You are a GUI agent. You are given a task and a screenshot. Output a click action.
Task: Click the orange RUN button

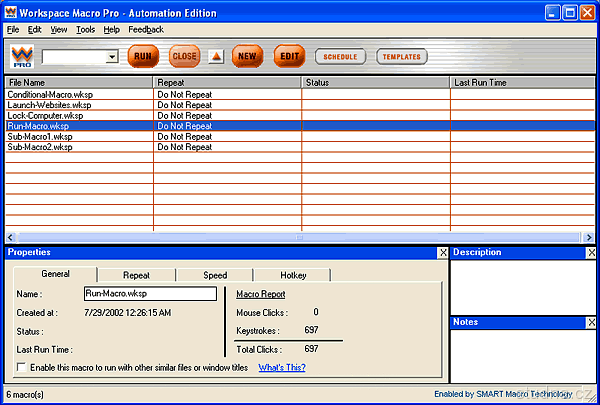143,57
